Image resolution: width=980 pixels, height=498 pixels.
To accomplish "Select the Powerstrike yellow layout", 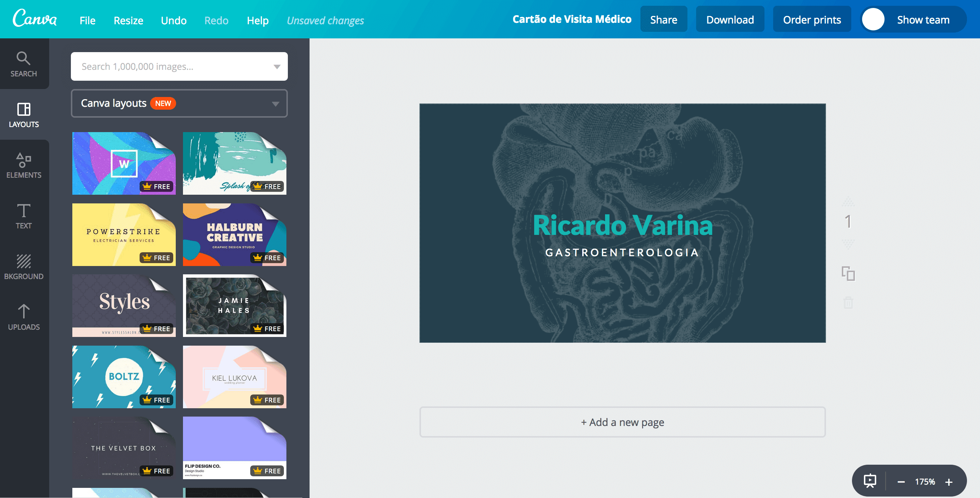I will [x=124, y=235].
